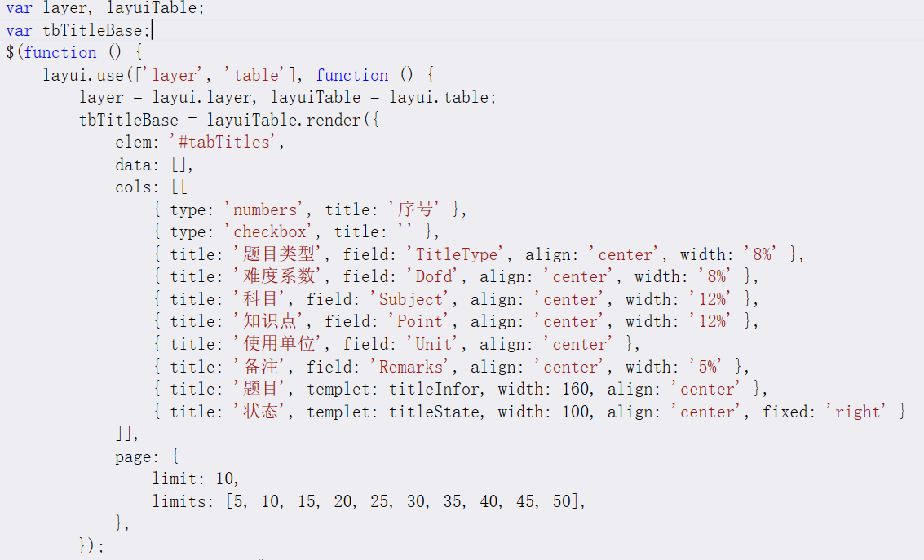The image size is (924, 560).
Task: Click the 'Unit' field string
Action: point(434,344)
